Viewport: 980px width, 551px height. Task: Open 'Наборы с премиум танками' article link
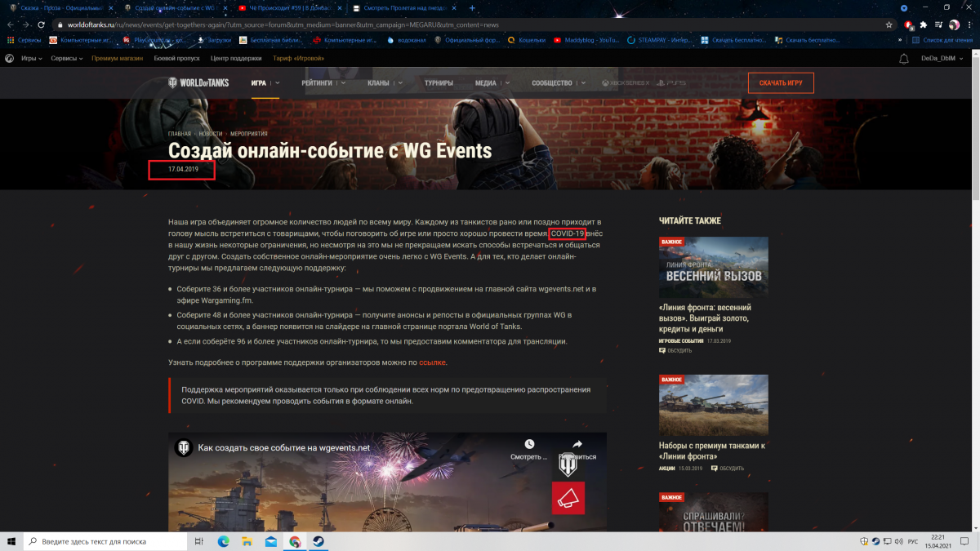[x=711, y=451]
